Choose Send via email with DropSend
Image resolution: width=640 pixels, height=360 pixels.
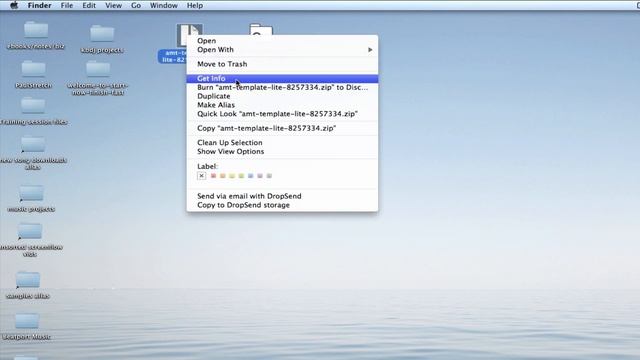(282, 196)
